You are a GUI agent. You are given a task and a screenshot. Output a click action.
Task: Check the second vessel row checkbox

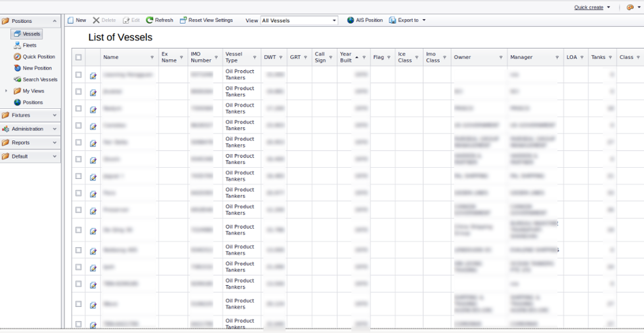(x=78, y=92)
